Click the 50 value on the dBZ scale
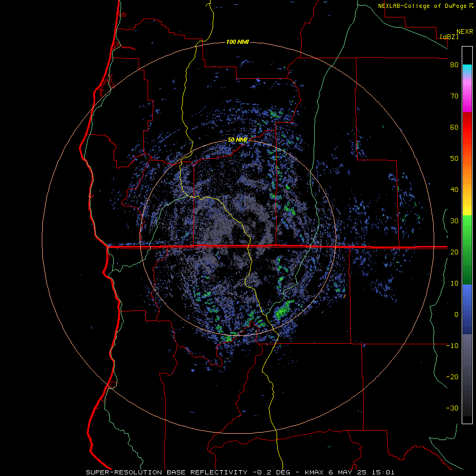This screenshot has height=476, width=476. [454, 159]
